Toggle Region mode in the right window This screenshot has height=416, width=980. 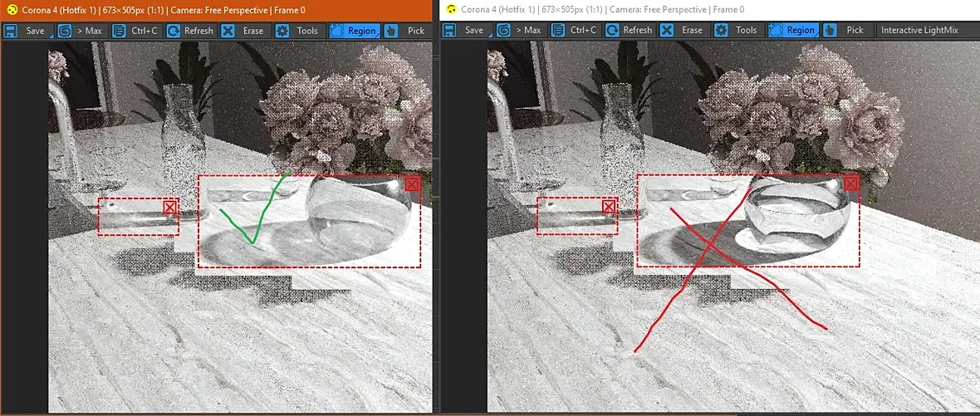(x=793, y=30)
